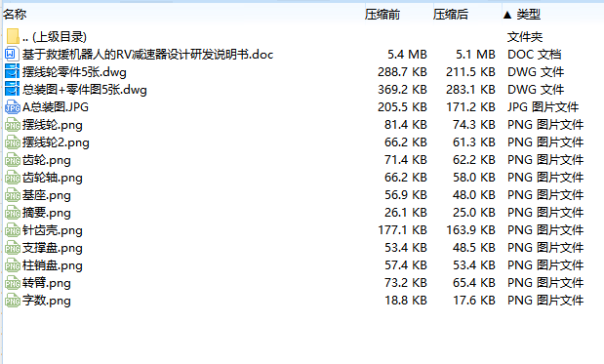Click the 177.1 KB size value
The width and height of the screenshot is (604, 364).
click(x=402, y=230)
